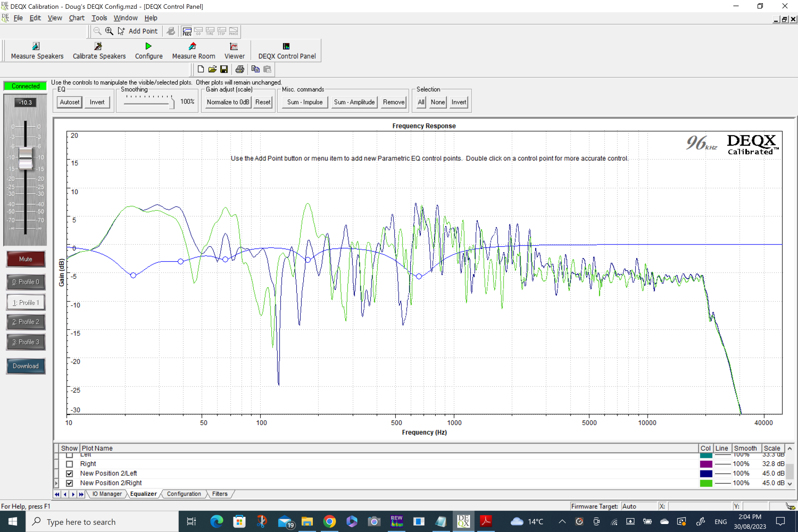The image size is (798, 532).
Task: Save the project with the floppy icon
Action: click(x=224, y=69)
